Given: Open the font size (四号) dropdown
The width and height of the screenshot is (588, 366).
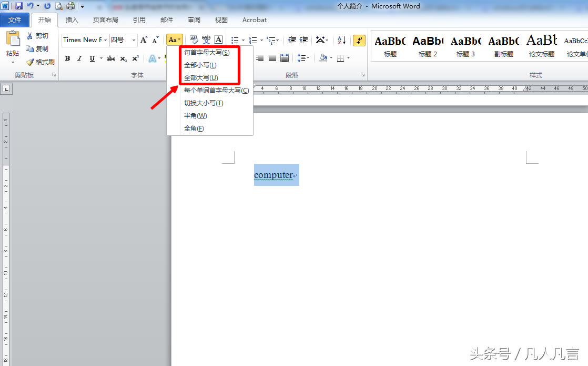Looking at the screenshot, I should pos(134,40).
